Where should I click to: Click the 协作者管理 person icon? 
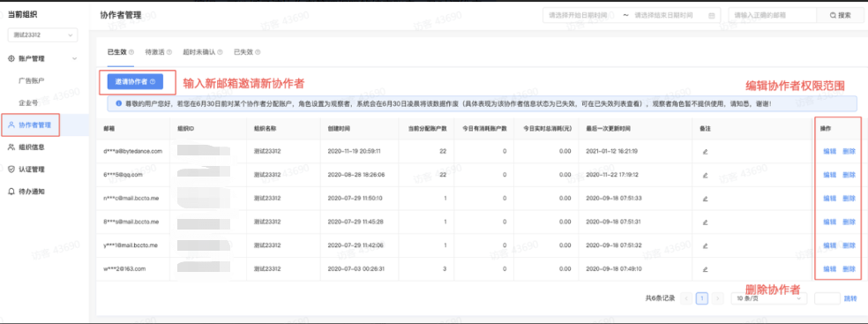tap(11, 124)
